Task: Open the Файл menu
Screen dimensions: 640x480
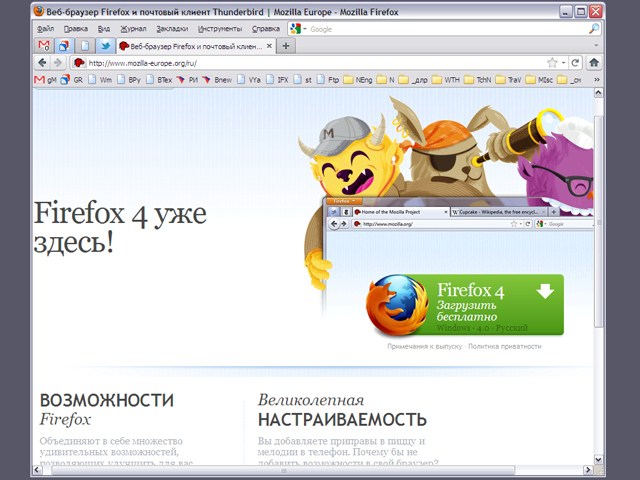Action: 45,29
